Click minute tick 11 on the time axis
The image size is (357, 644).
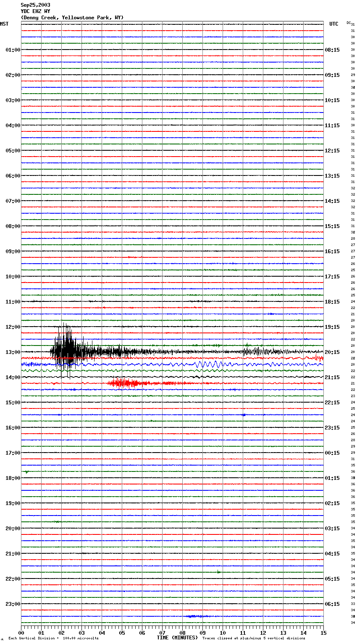243,633
